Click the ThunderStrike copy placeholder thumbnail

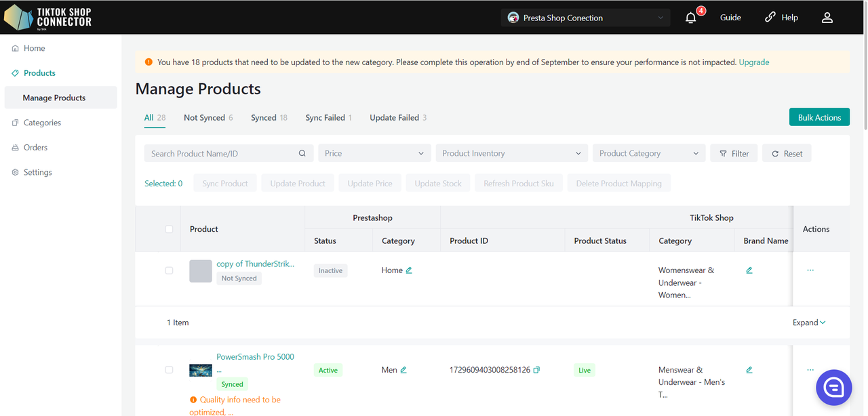pyautogui.click(x=201, y=271)
